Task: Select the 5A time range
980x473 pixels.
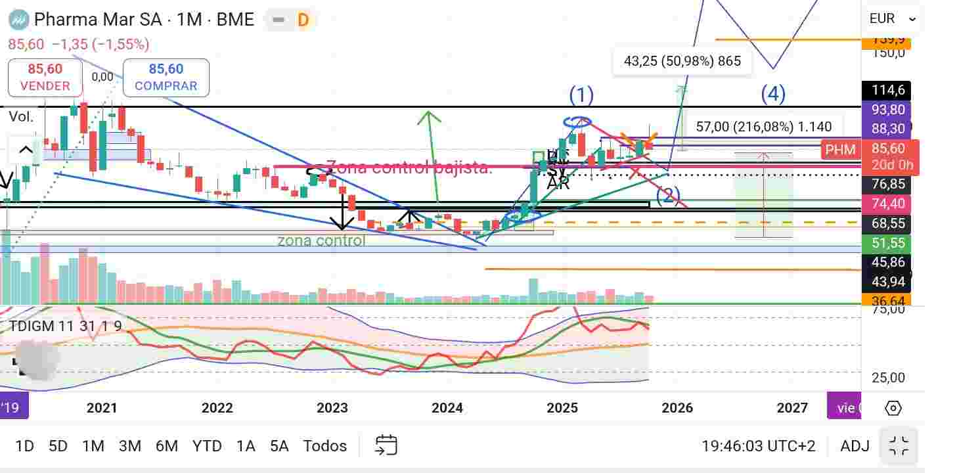Action: (279, 446)
